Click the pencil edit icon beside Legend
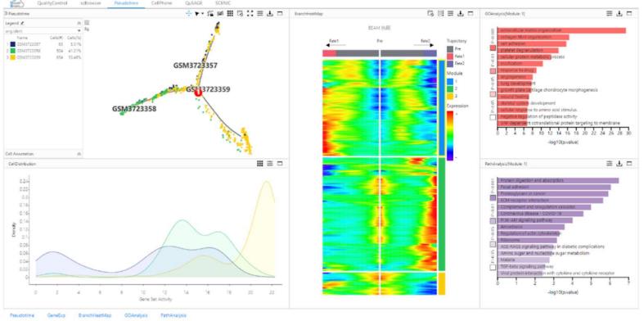644x321 pixels. click(x=22, y=24)
